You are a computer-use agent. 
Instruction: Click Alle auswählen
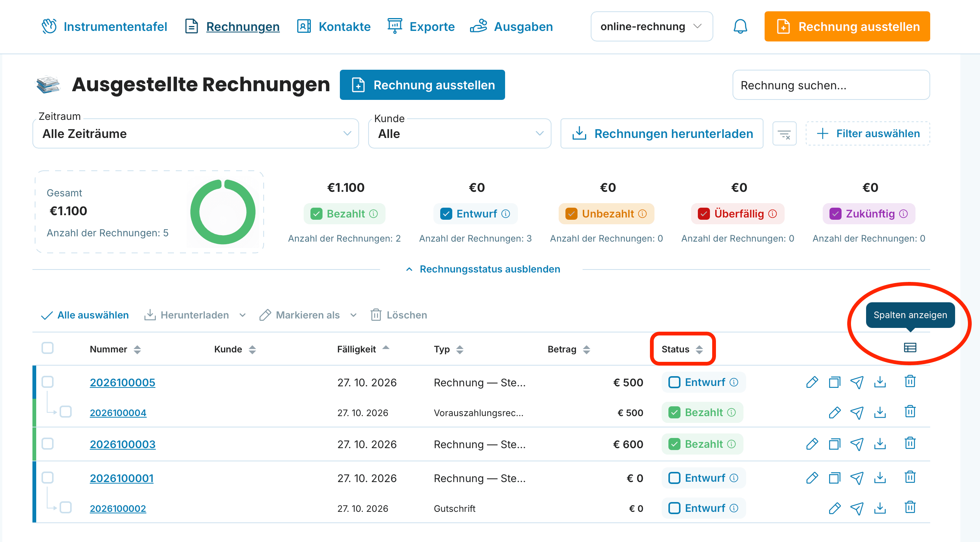[x=85, y=315]
